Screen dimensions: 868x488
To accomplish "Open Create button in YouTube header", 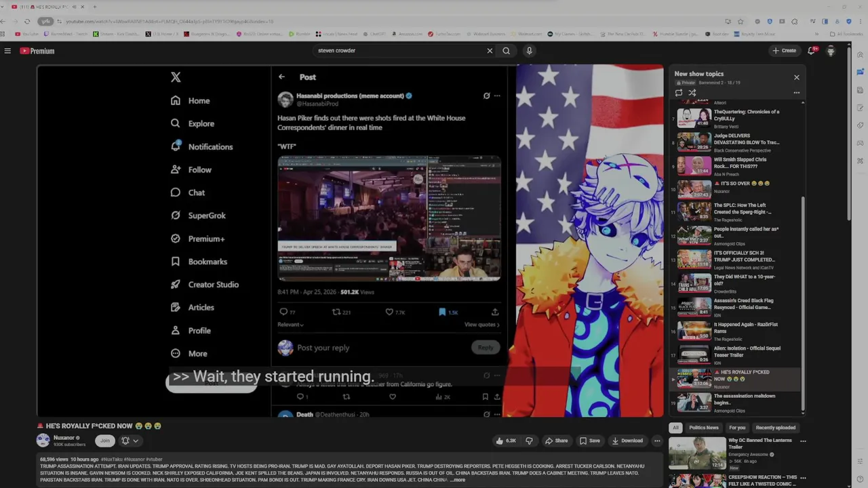I will click(x=784, y=51).
